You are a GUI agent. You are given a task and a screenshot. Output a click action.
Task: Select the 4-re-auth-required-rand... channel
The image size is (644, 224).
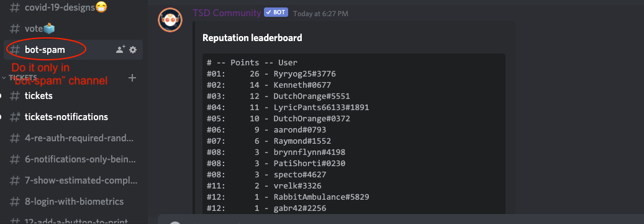pyautogui.click(x=73, y=138)
